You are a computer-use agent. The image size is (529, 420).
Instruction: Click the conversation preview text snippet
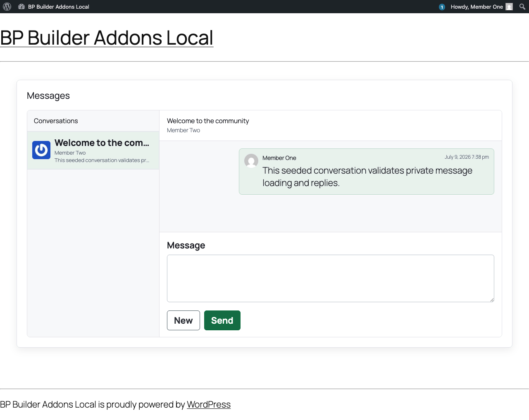coord(102,160)
